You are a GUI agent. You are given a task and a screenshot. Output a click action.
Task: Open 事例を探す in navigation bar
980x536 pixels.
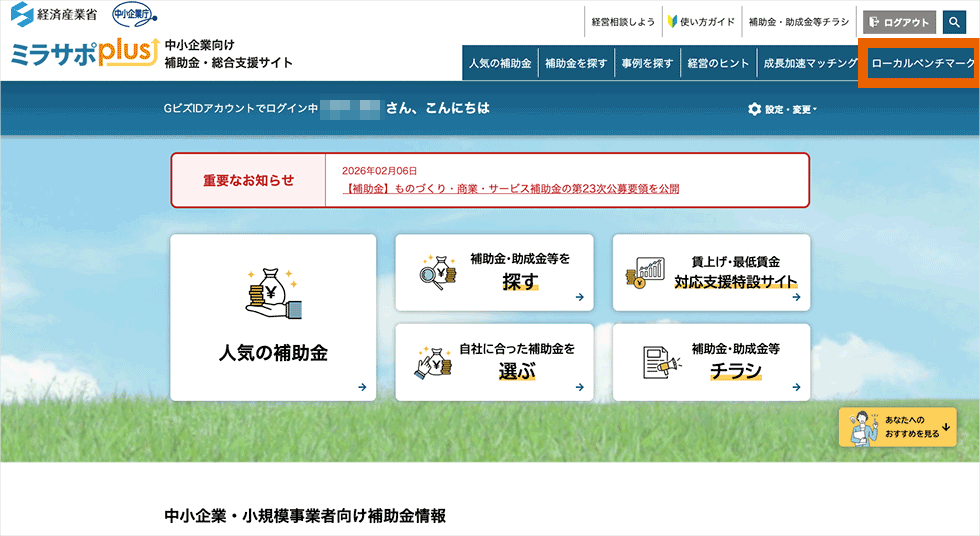pyautogui.click(x=647, y=64)
